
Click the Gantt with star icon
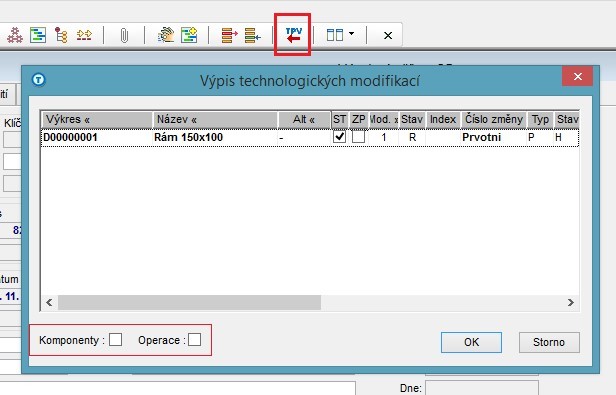coord(189,35)
